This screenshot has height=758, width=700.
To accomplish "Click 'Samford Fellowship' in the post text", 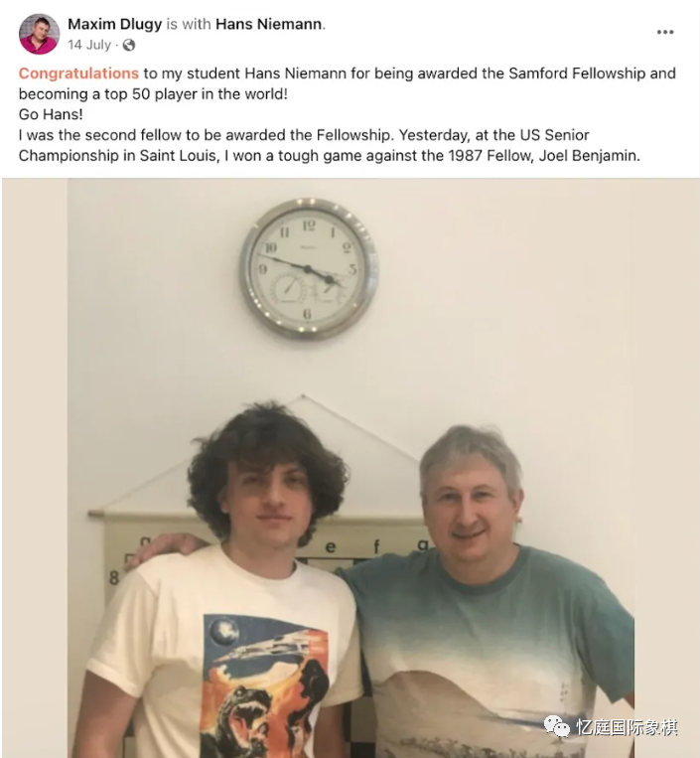I will tap(577, 73).
